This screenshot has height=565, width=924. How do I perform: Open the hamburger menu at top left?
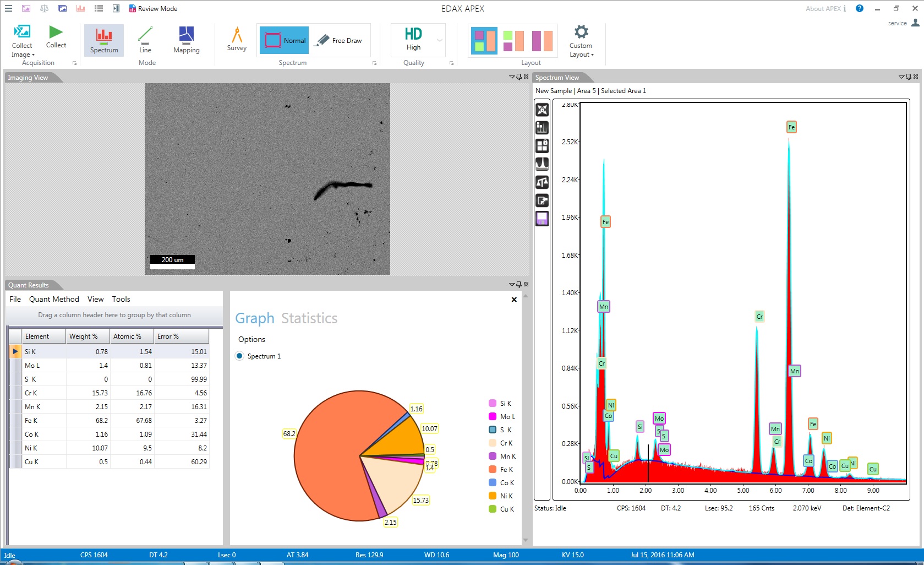coord(8,8)
